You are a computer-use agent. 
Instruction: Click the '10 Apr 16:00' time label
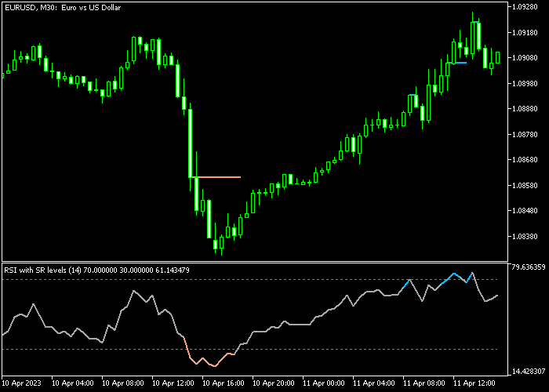pos(224,383)
